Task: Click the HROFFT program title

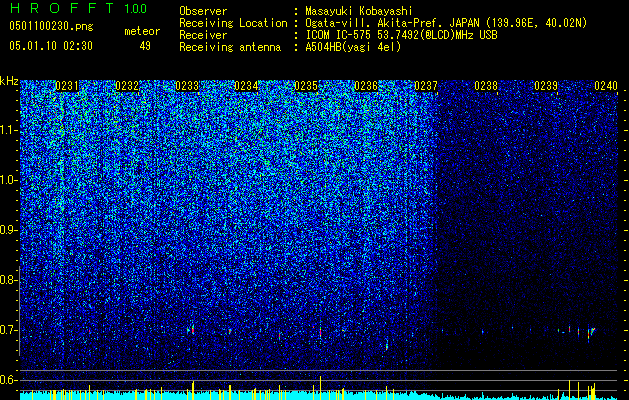Action: click(62, 8)
